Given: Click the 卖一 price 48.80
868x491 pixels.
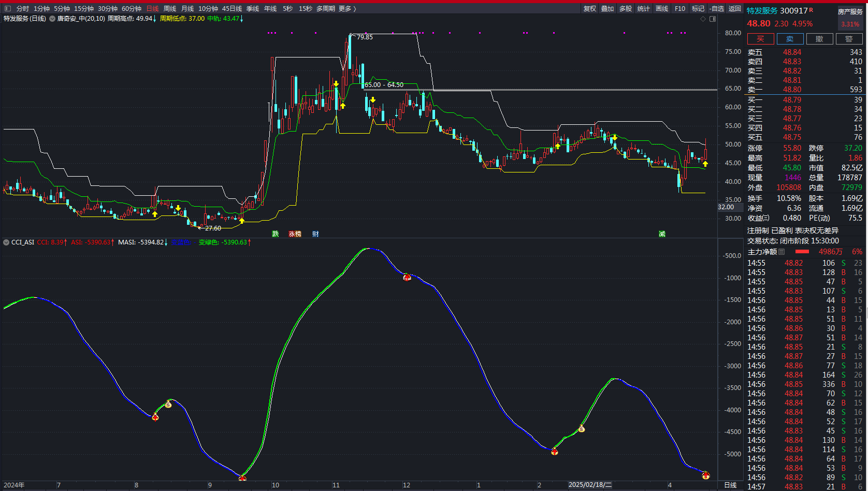Looking at the screenshot, I should click(x=792, y=90).
